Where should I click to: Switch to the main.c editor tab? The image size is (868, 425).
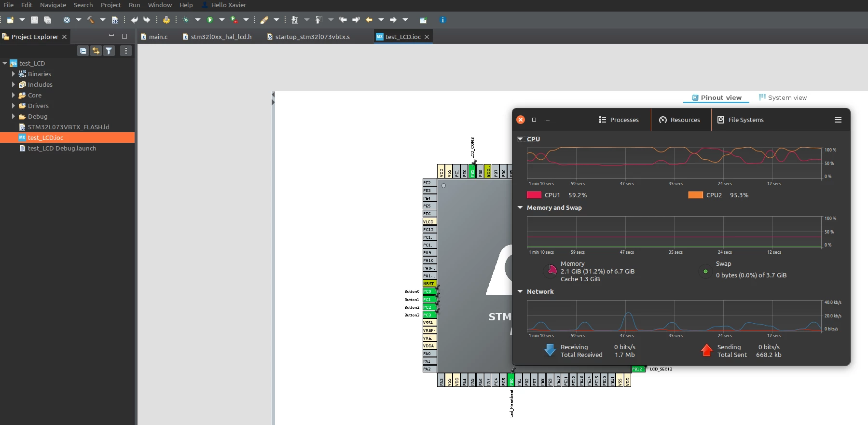(154, 37)
